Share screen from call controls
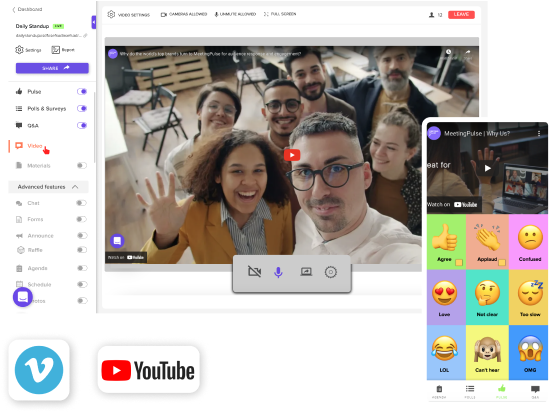554x413 pixels. pyautogui.click(x=306, y=272)
